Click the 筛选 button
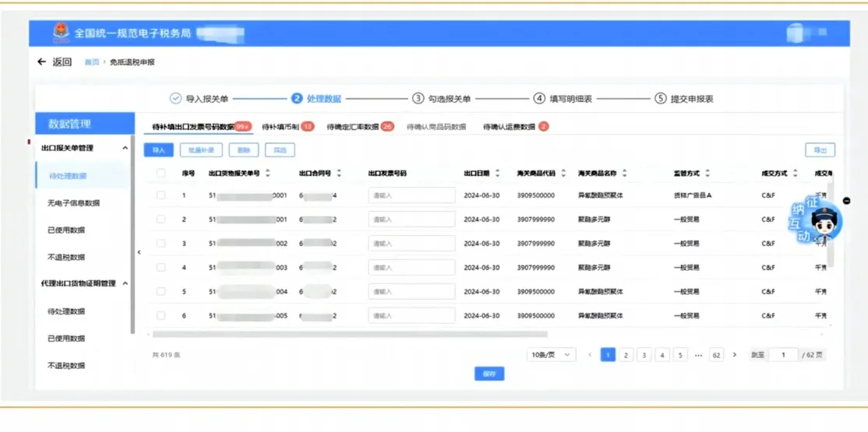Screen dimensions: 868x432 (x=280, y=150)
